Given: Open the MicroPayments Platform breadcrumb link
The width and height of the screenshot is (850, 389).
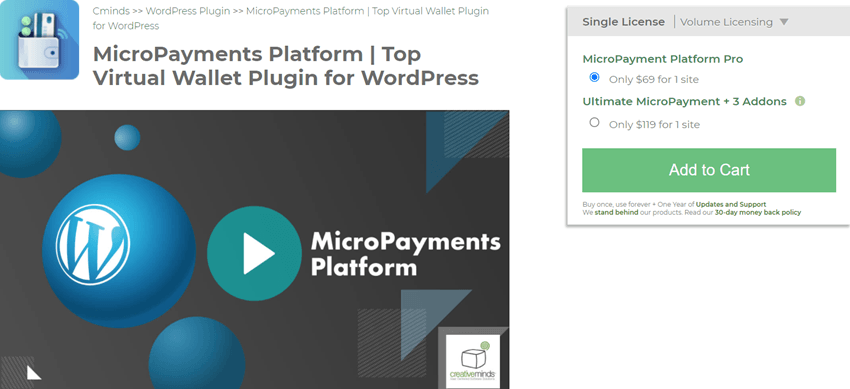Looking at the screenshot, I should pyautogui.click(x=291, y=18).
